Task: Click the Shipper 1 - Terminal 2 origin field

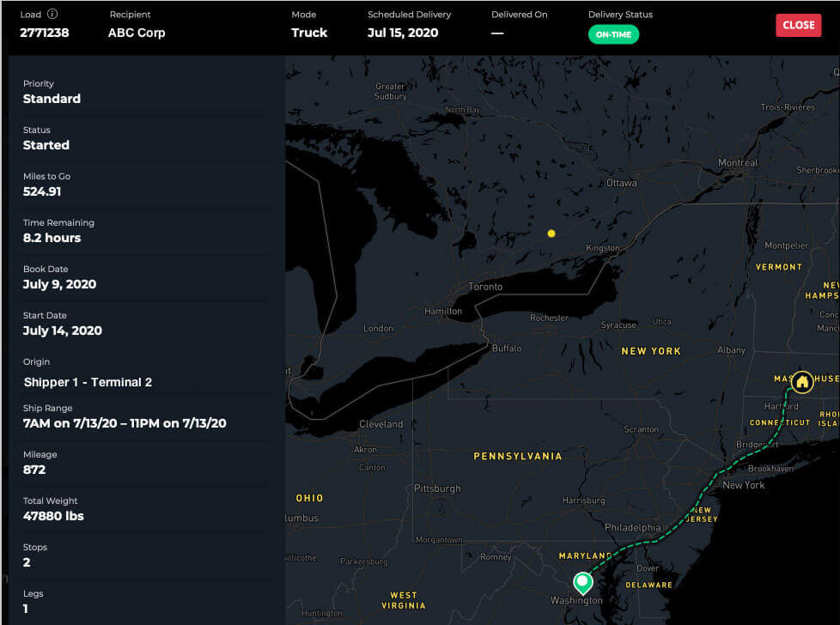Action: point(88,382)
